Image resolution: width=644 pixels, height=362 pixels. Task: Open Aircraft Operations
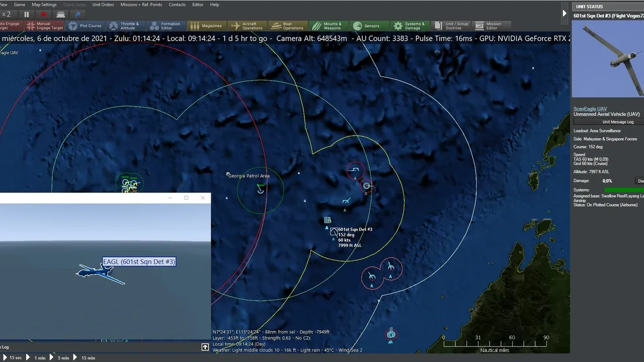click(x=247, y=26)
